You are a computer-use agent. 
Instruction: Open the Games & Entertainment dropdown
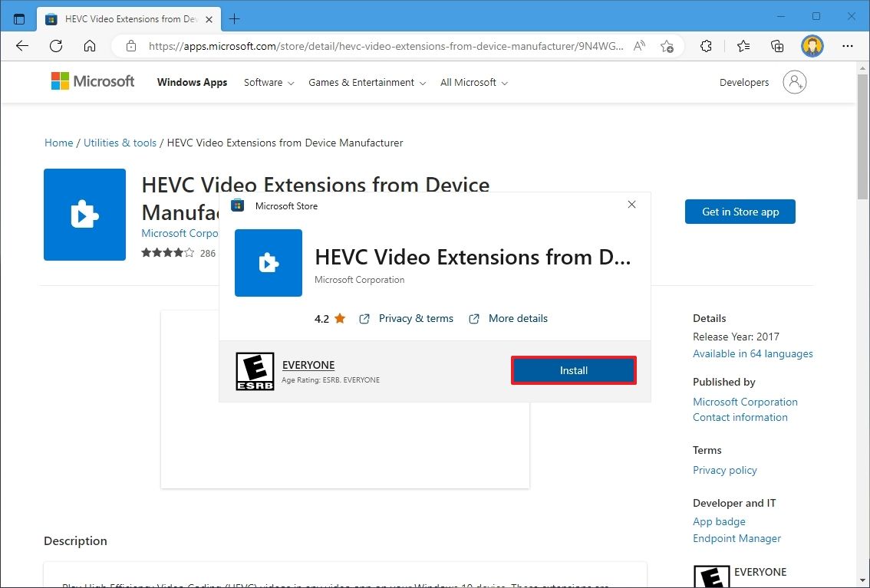pos(361,82)
